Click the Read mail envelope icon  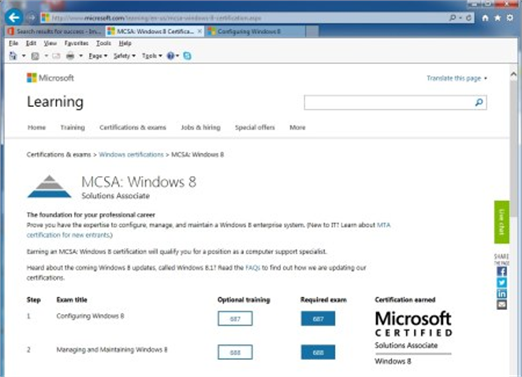(x=56, y=56)
